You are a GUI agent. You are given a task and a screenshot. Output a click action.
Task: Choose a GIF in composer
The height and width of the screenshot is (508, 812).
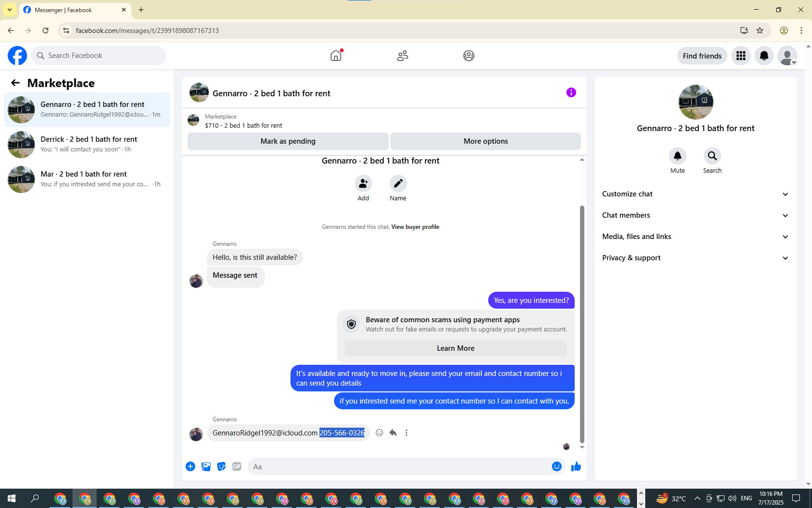pyautogui.click(x=237, y=466)
